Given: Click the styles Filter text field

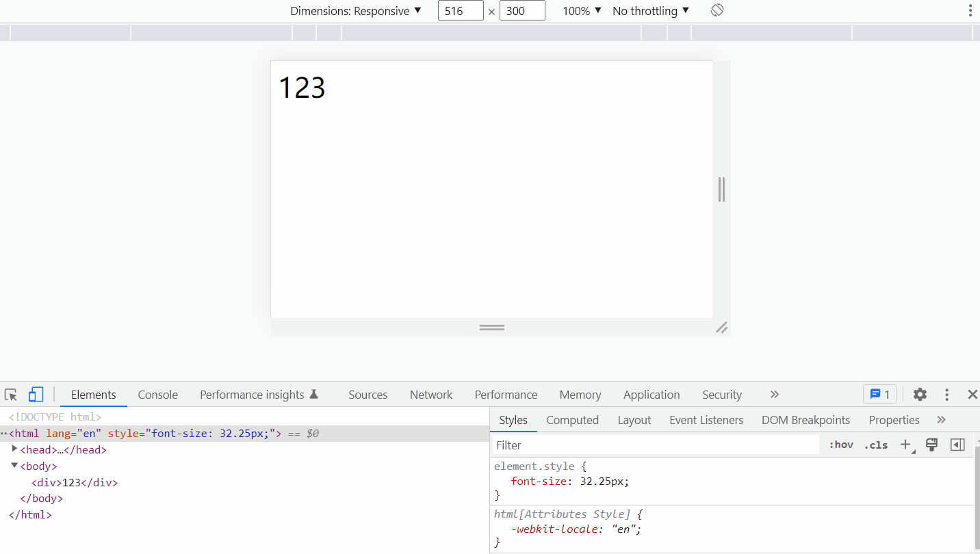Looking at the screenshot, I should 655,445.
